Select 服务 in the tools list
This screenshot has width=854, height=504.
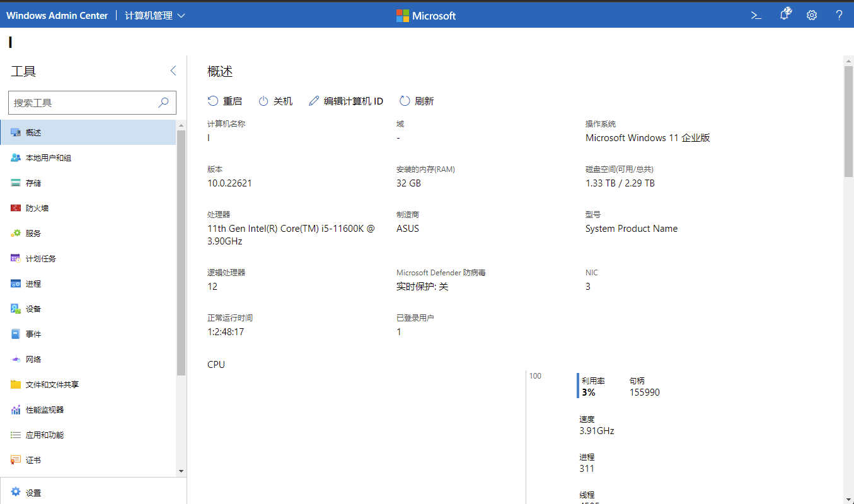point(88,233)
